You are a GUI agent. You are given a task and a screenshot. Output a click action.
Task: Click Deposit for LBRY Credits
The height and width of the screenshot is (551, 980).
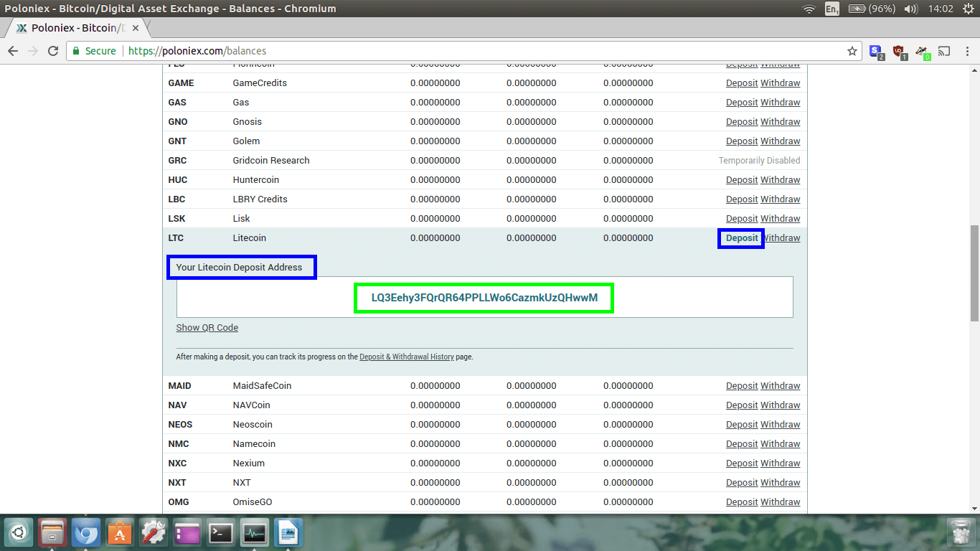click(742, 199)
